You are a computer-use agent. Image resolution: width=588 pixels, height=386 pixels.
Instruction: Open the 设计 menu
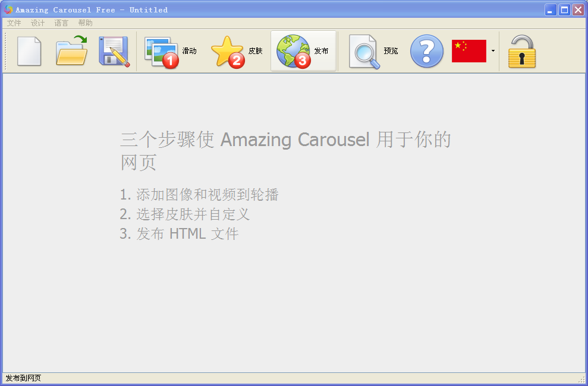(x=37, y=23)
